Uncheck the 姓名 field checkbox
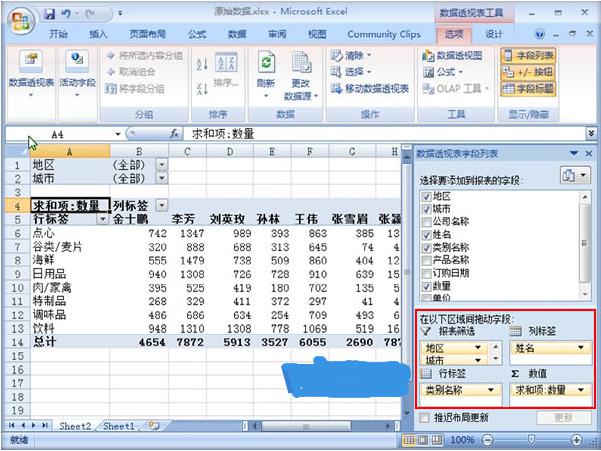The height and width of the screenshot is (451, 601). coord(426,235)
